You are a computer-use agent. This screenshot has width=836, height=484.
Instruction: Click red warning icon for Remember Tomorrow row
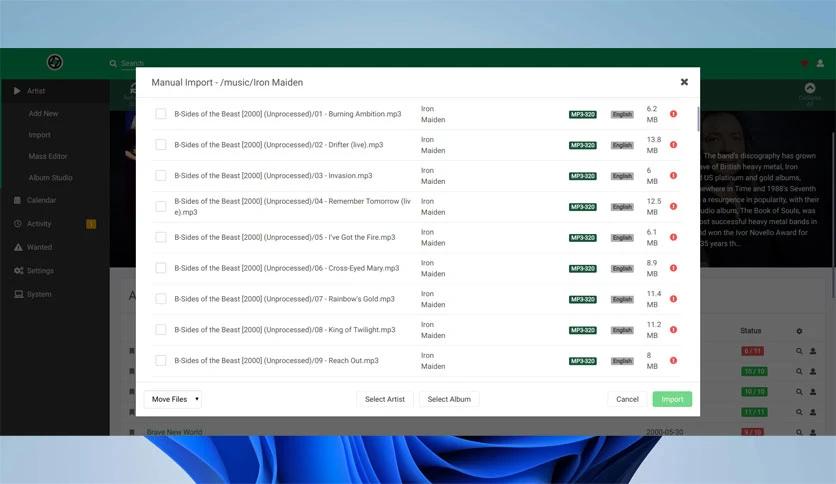[673, 206]
